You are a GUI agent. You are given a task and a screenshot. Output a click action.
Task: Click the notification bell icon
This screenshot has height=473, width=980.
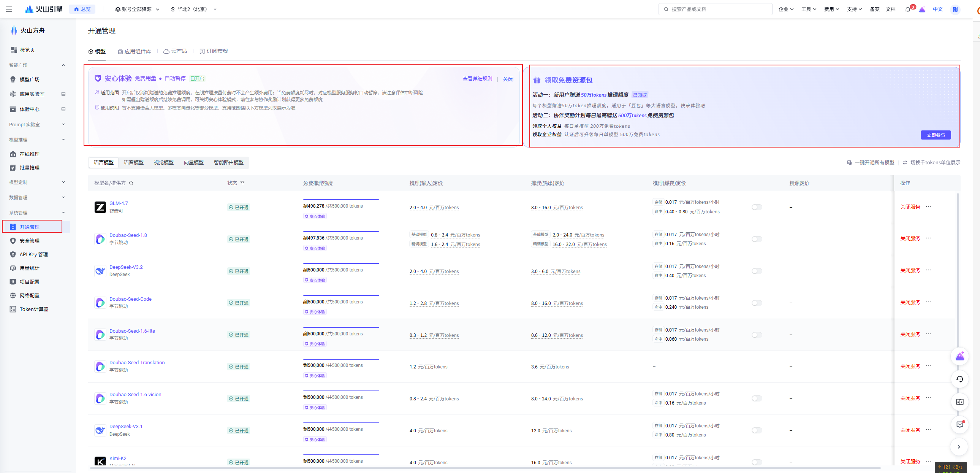click(908, 9)
